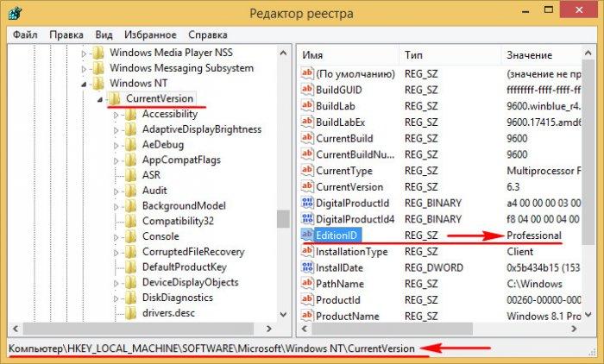Collapse the CurrentVersion key

[100, 100]
